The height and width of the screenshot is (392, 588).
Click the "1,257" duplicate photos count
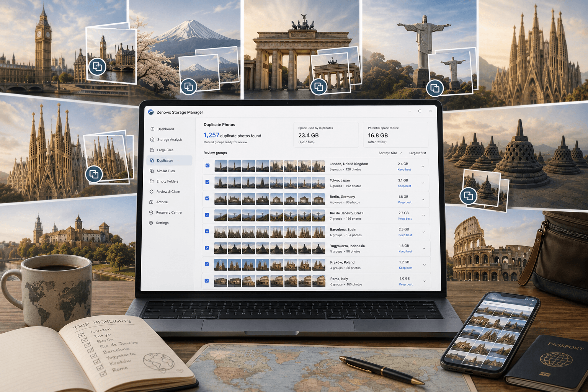[x=211, y=135]
